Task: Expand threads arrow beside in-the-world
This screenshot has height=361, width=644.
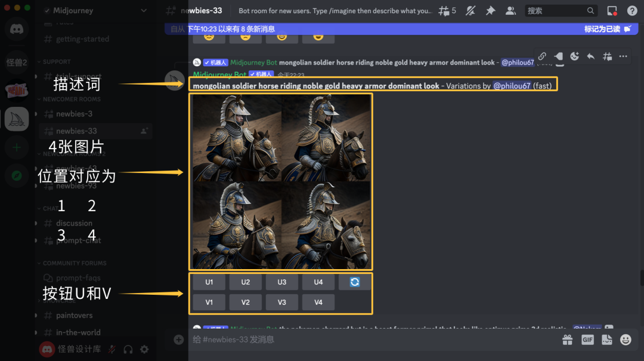Action: 36,332
